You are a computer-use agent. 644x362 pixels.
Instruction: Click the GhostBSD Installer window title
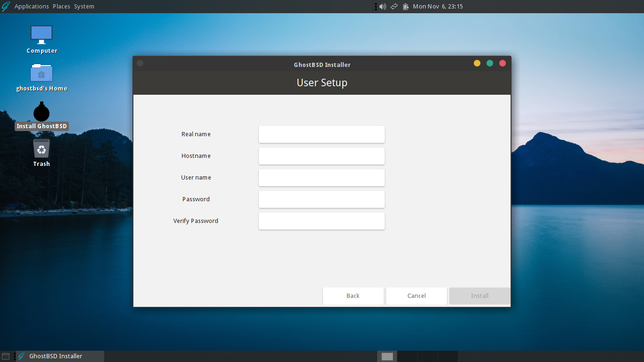(322, 65)
